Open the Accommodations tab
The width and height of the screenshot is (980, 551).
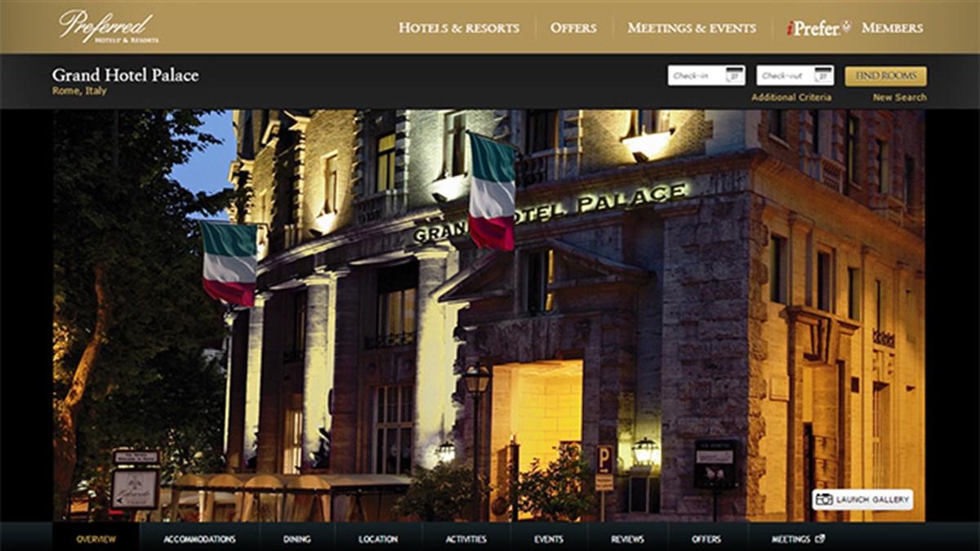[199, 540]
